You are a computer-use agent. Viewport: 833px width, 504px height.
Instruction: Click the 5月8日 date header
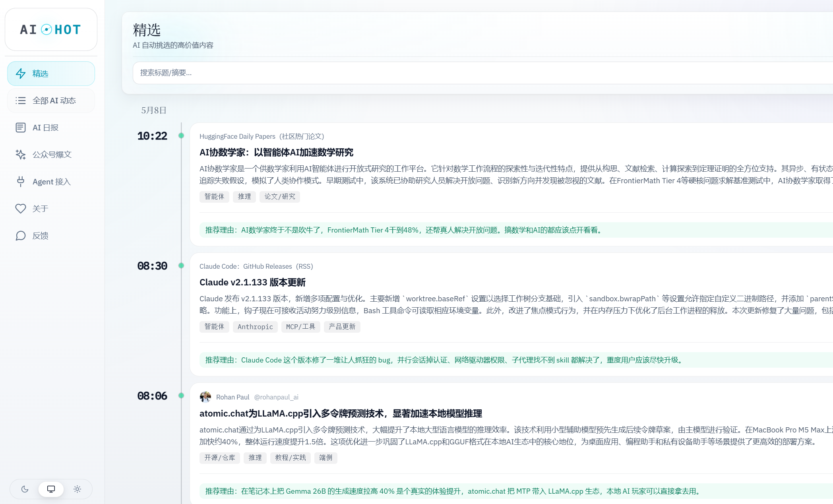coord(154,110)
